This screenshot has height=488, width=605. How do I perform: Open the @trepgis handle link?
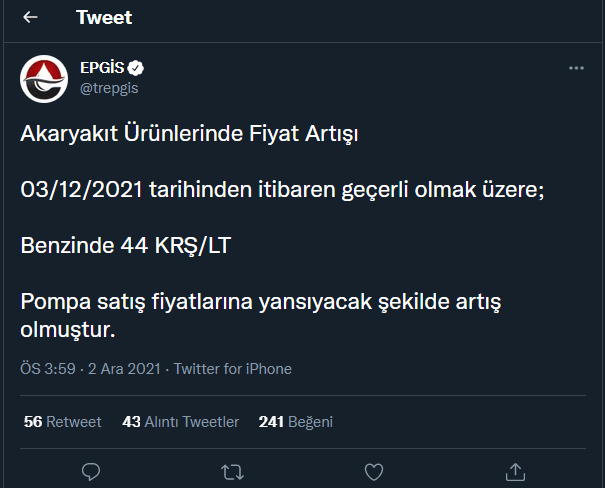[x=108, y=87]
